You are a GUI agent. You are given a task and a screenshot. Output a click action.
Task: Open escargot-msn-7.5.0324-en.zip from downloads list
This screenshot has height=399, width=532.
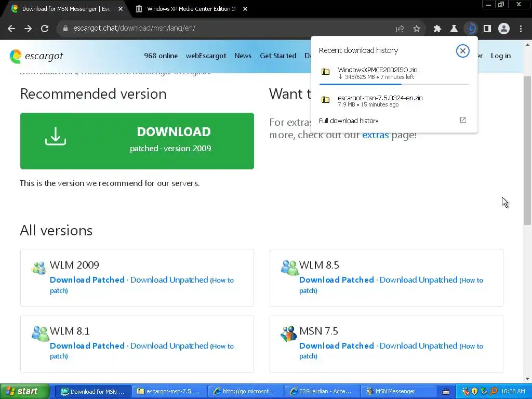coord(394,101)
